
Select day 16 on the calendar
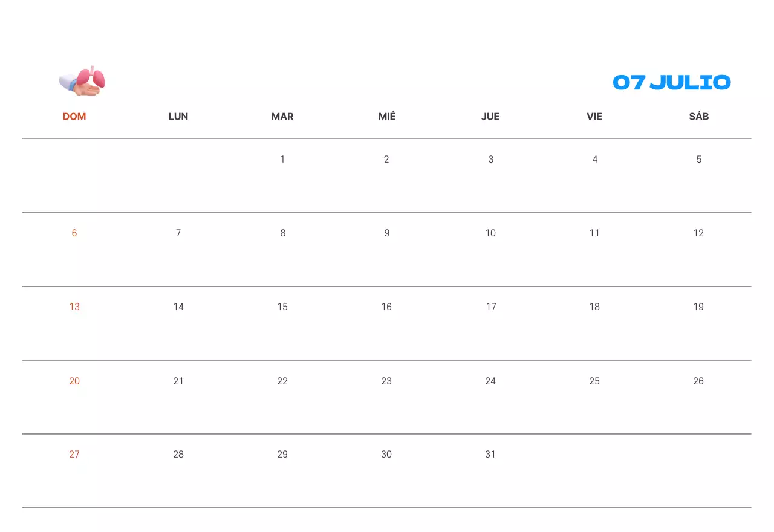point(386,307)
